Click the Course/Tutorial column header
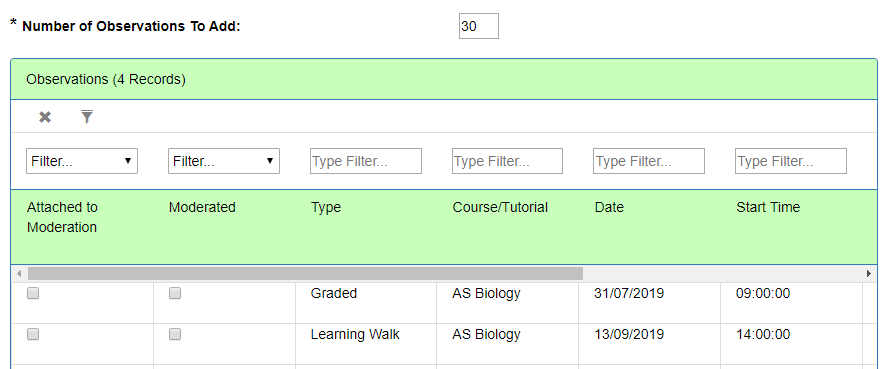The height and width of the screenshot is (369, 887). pos(500,208)
